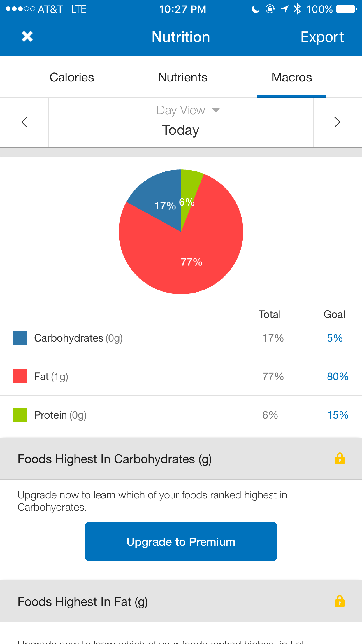
Task: Open the Day View dropdown
Action: pos(188,110)
